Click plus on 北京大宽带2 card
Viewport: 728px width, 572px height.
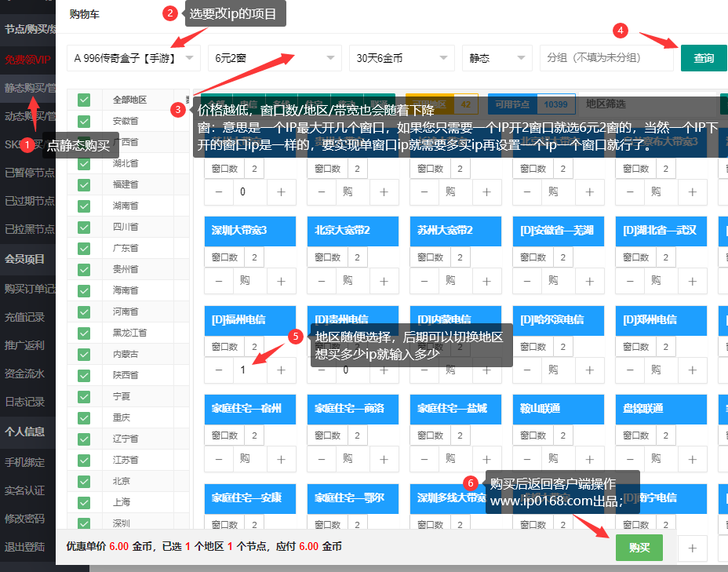coord(384,281)
